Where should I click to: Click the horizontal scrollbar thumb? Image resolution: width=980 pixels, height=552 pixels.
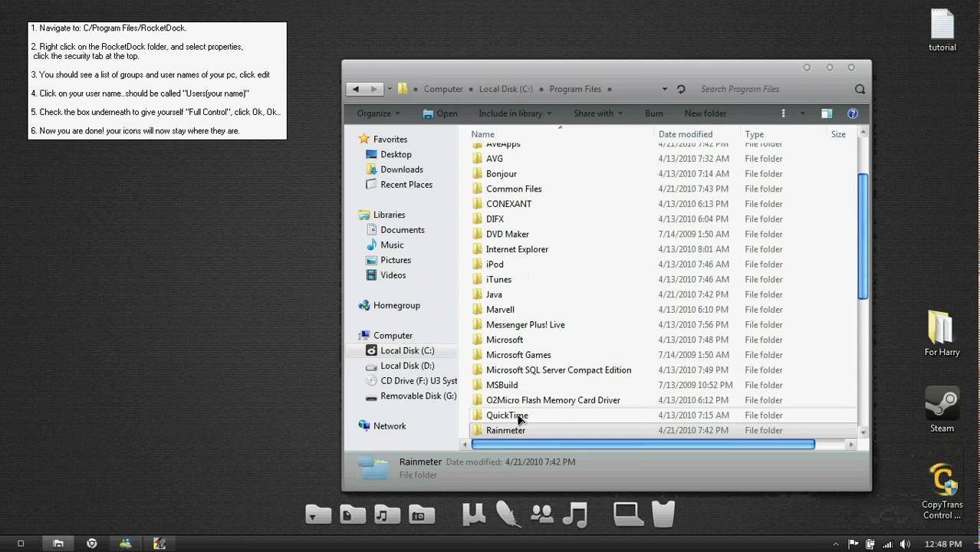(x=643, y=444)
